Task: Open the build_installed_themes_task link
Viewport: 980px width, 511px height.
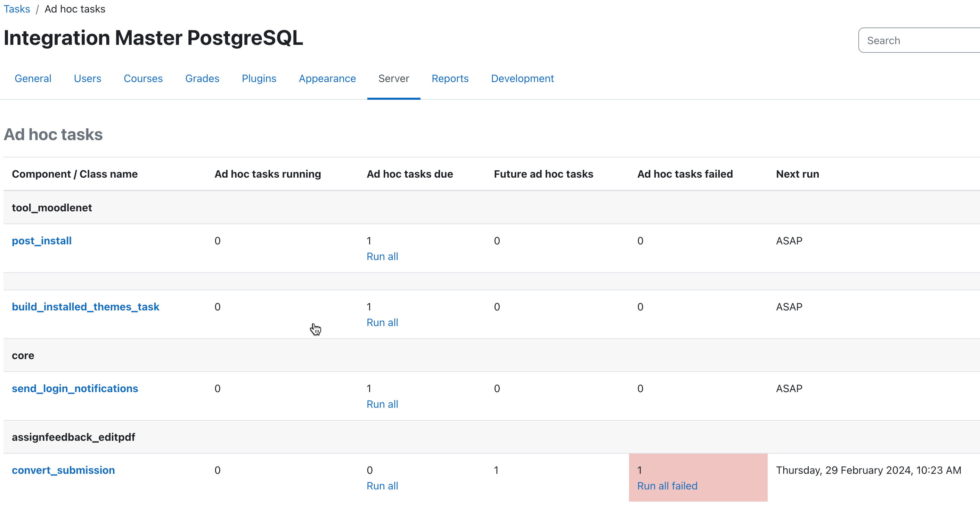Action: click(85, 307)
